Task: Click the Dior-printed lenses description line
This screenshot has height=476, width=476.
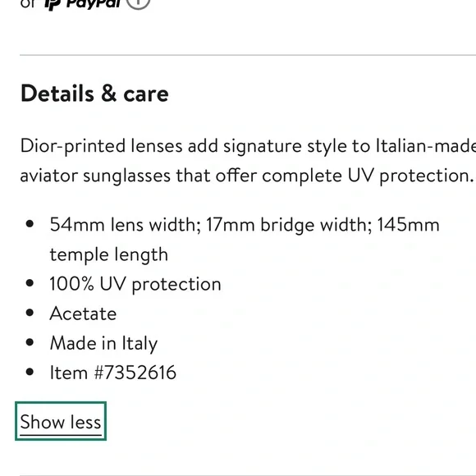Action: (x=248, y=146)
